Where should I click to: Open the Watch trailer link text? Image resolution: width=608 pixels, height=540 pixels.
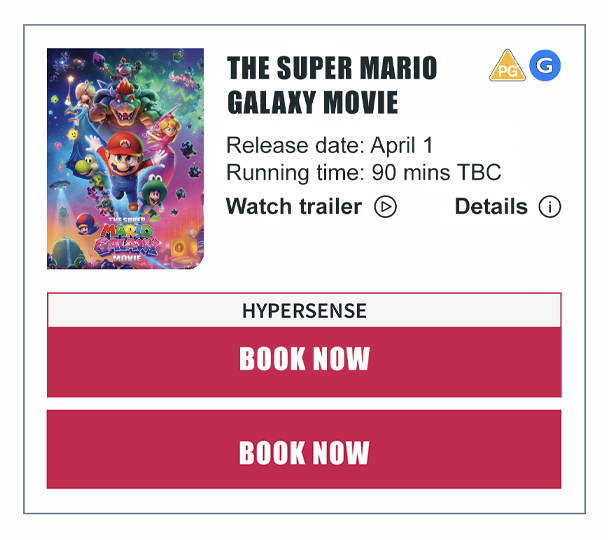(294, 207)
